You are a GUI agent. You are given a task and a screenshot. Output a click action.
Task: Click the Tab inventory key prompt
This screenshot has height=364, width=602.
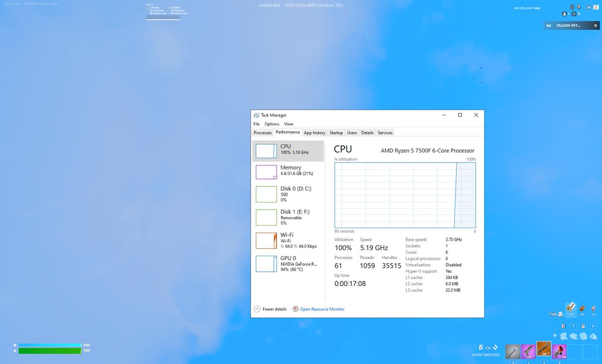click(553, 314)
